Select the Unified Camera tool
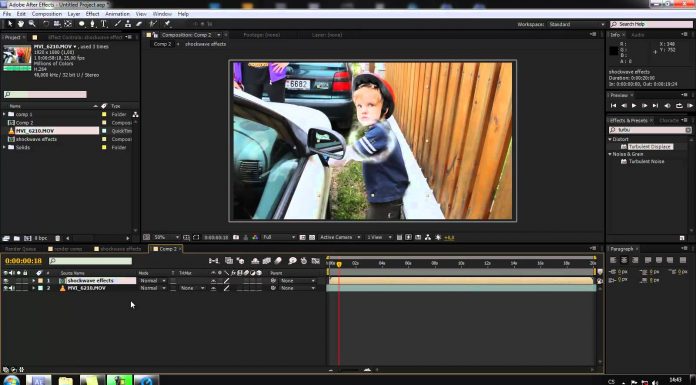 point(57,24)
